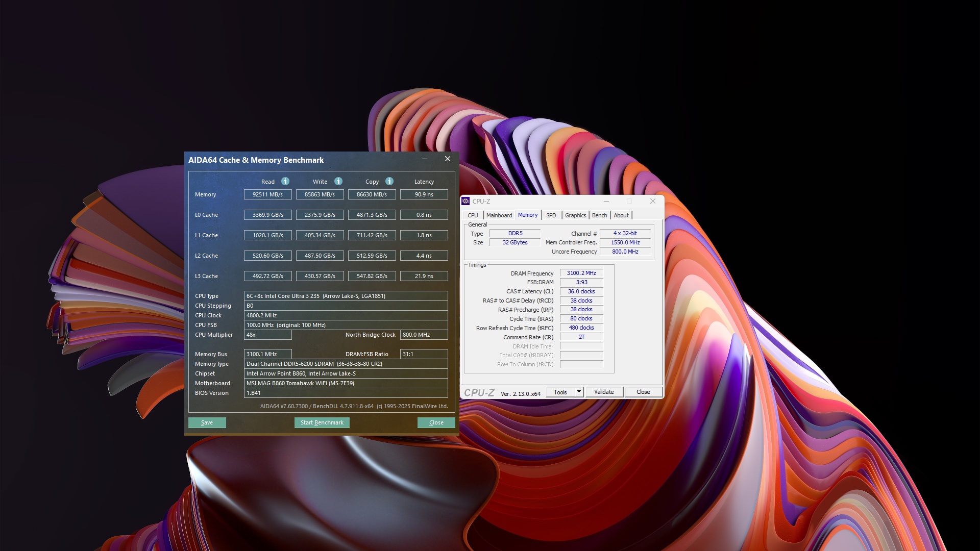Click the L2 Cache Read value 520.60 GB/s

pyautogui.click(x=268, y=256)
